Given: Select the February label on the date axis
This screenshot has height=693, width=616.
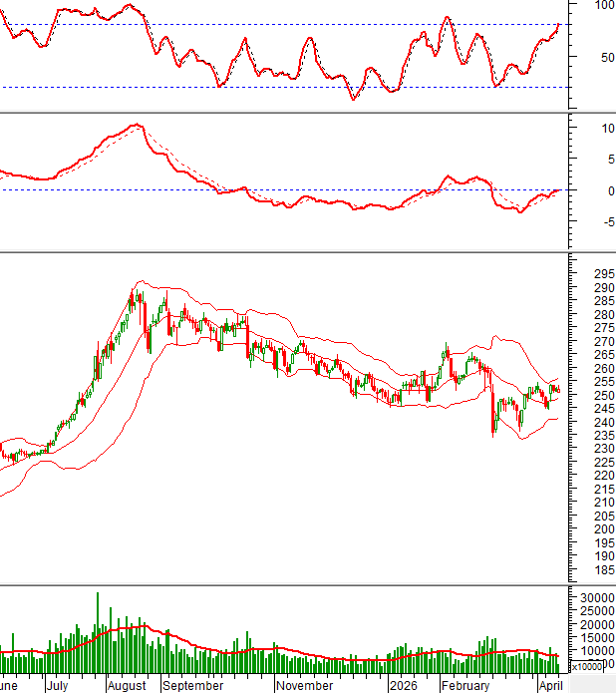Looking at the screenshot, I should tap(464, 686).
